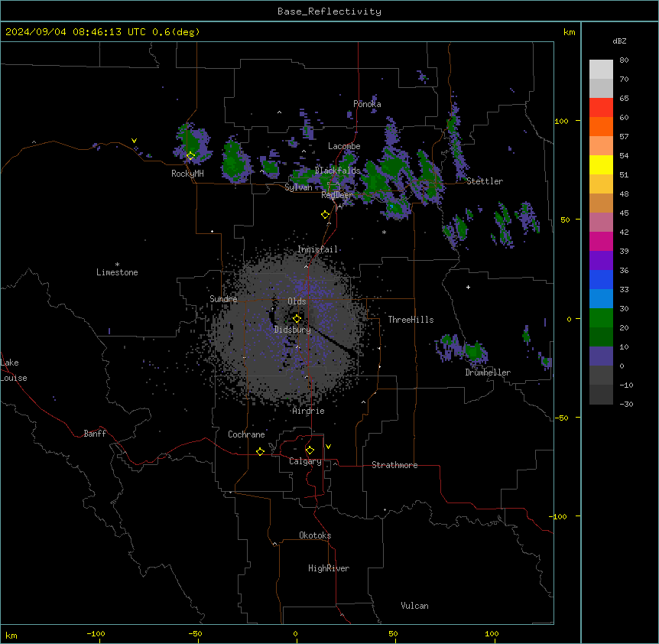The height and width of the screenshot is (644, 659).
Task: Click the Olds city label
Action: click(x=297, y=301)
